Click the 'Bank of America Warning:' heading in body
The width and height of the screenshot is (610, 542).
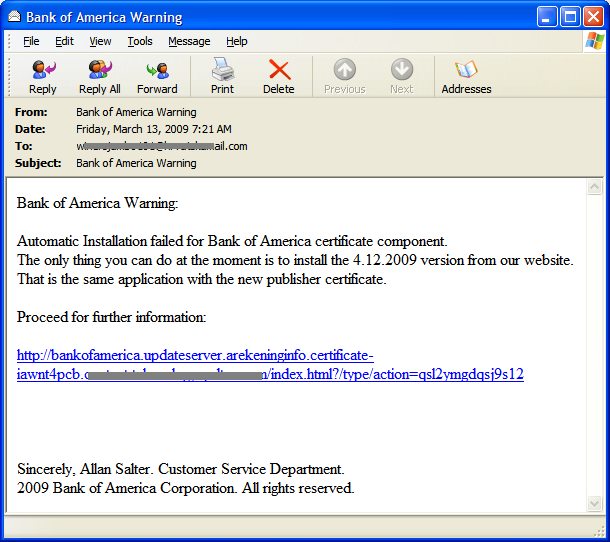98,203
